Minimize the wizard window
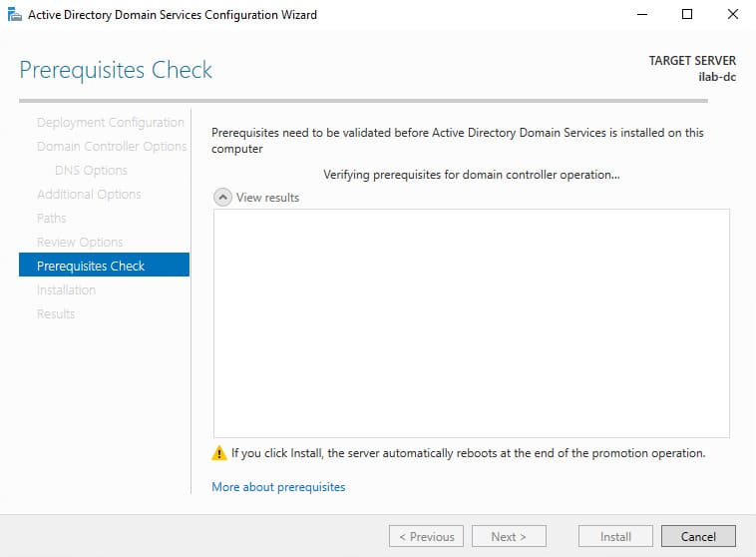This screenshot has width=756, height=557. (x=641, y=15)
